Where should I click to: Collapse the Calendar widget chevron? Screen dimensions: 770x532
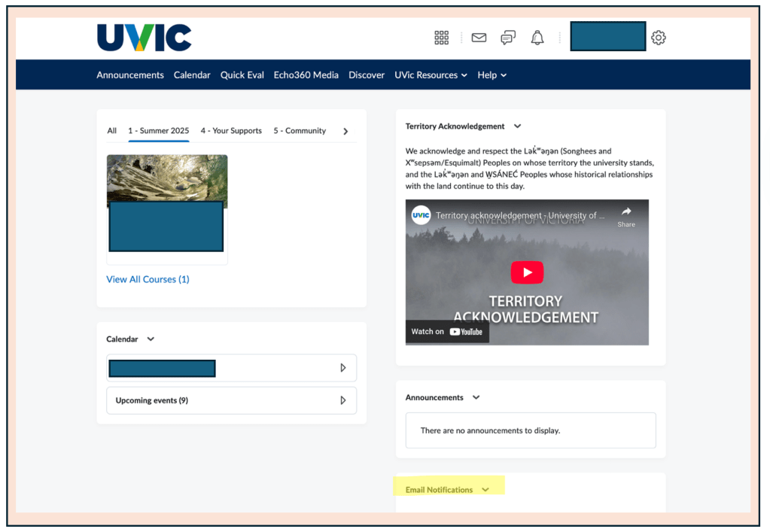click(x=151, y=339)
